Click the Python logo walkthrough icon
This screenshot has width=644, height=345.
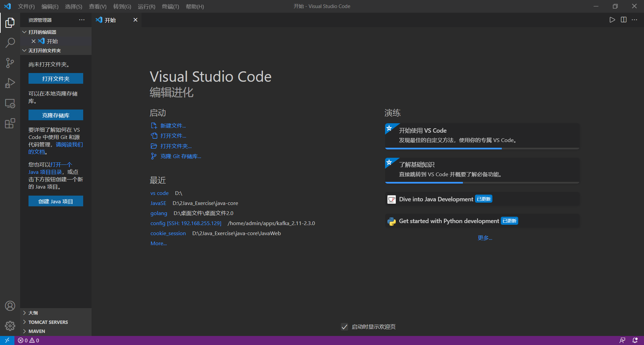coord(391,221)
